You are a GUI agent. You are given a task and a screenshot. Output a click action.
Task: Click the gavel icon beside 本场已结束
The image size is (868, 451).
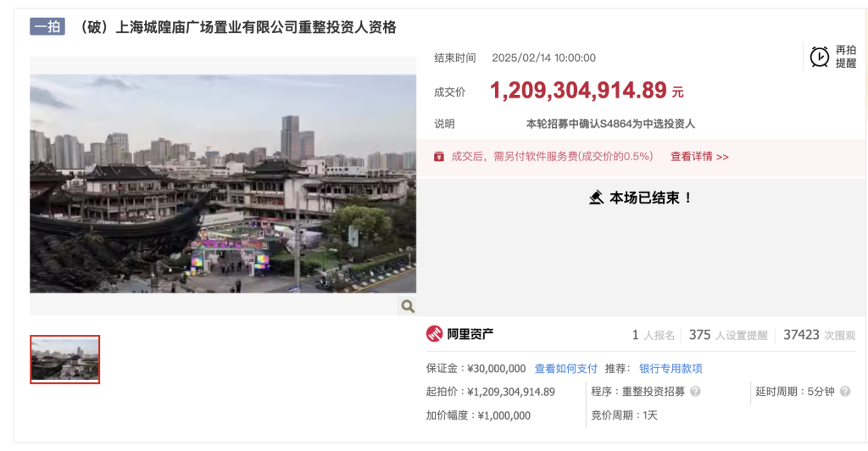[x=596, y=198]
